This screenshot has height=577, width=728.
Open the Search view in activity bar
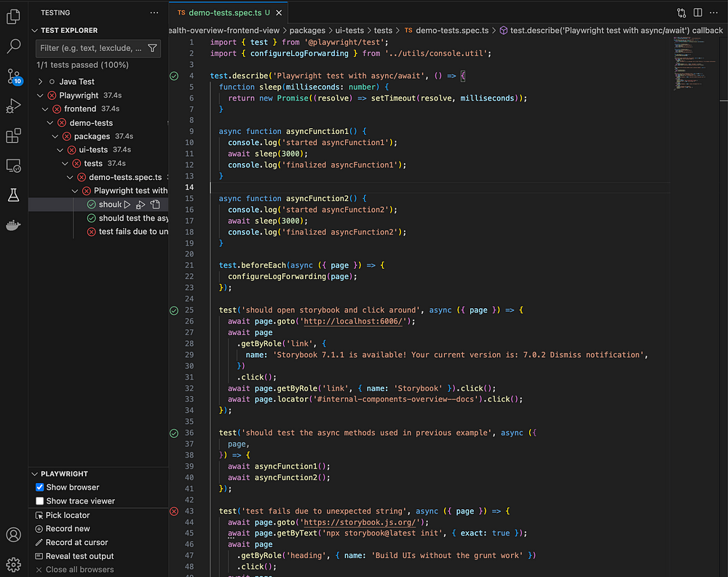(x=13, y=46)
